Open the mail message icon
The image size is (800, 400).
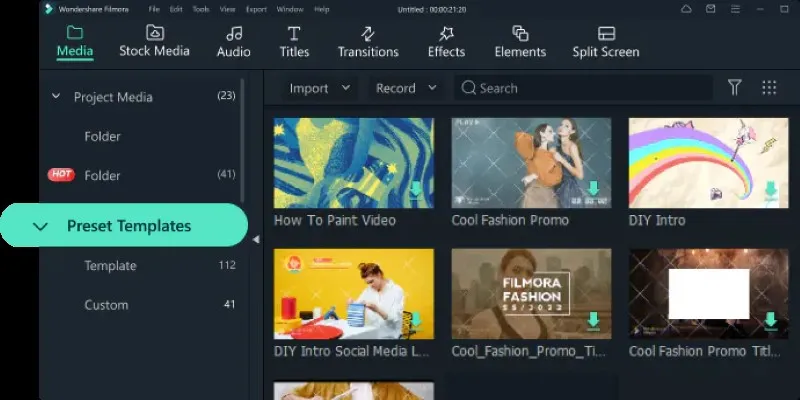710,9
